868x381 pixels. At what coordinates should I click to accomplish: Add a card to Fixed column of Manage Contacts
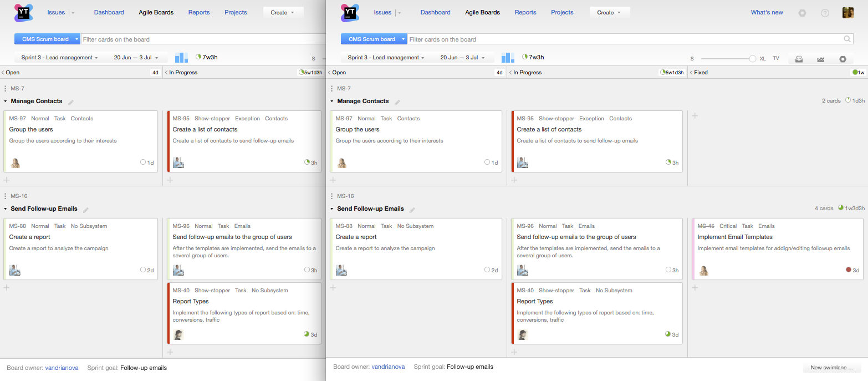pos(695,115)
